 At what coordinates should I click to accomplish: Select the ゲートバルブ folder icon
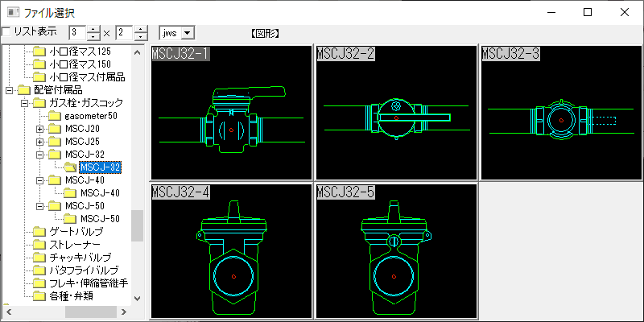[x=39, y=232]
